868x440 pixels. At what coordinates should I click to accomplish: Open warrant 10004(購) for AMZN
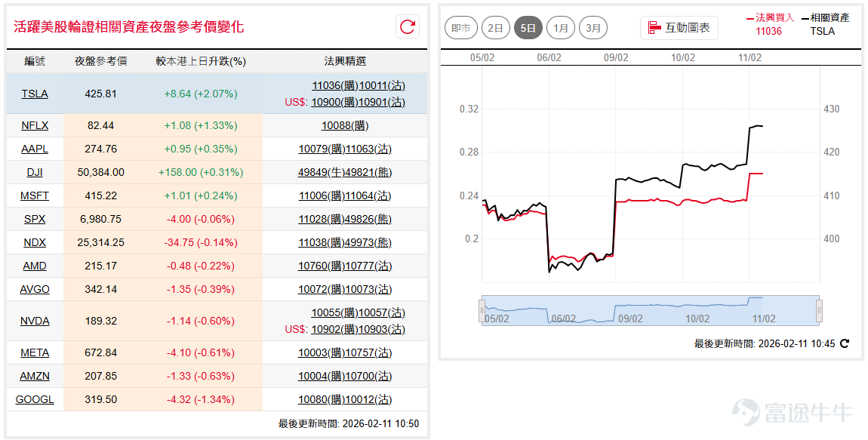[x=322, y=376]
